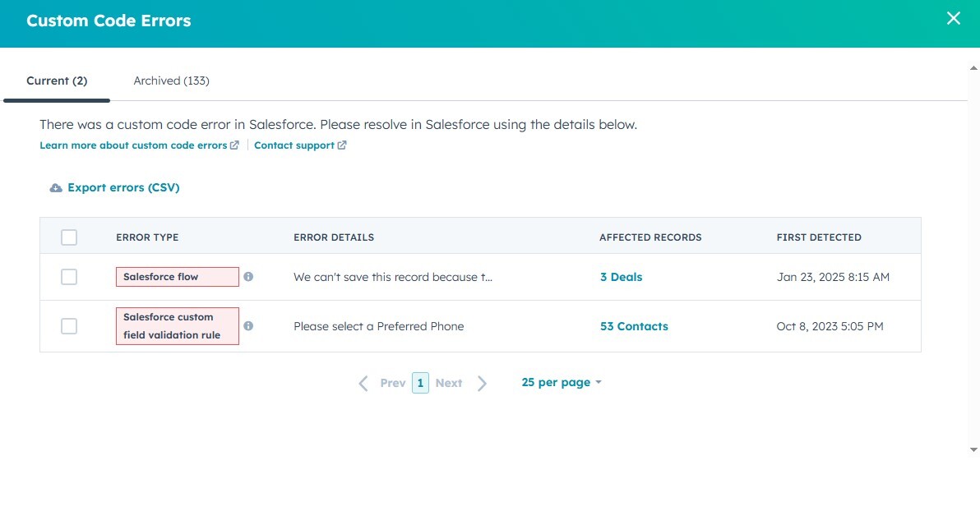
Task: Click 'Please select a Preferred Phone' error detail
Action: point(379,326)
